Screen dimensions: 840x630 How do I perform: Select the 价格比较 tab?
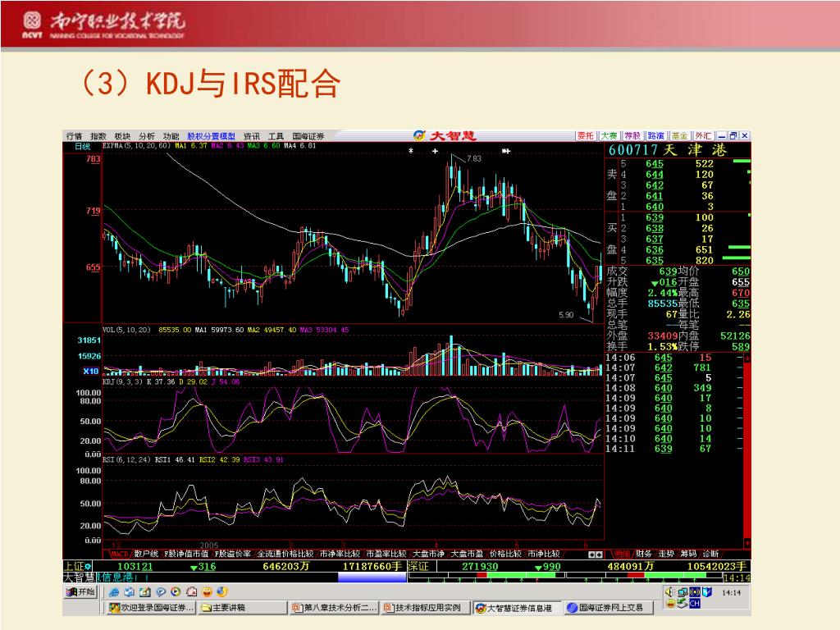point(505,554)
